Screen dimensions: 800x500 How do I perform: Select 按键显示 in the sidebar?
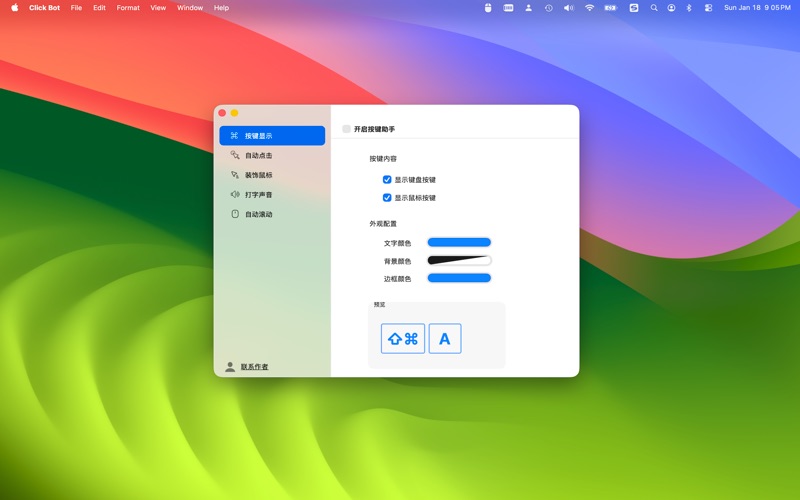pyautogui.click(x=271, y=136)
